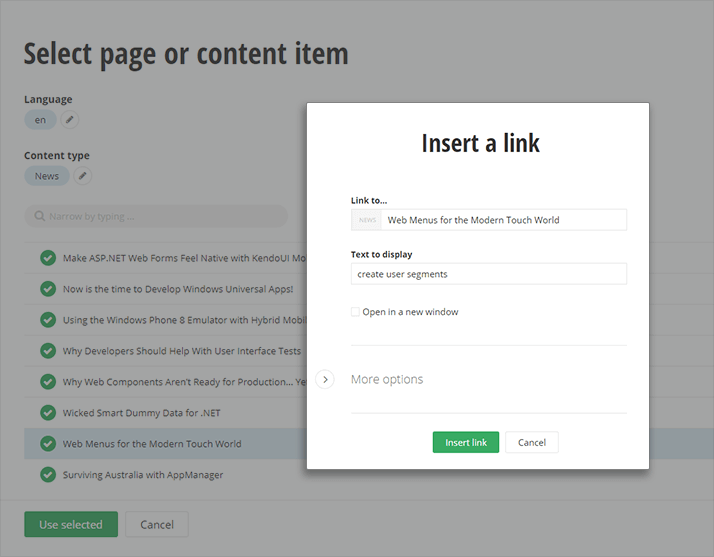
Task: Click the Insert link button
Action: (466, 442)
